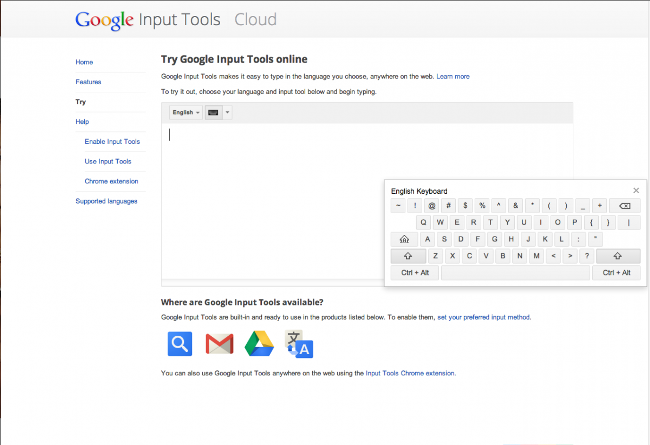Image resolution: width=650 pixels, height=445 pixels.
Task: Open the Google Drive product icon
Action: coord(259,344)
